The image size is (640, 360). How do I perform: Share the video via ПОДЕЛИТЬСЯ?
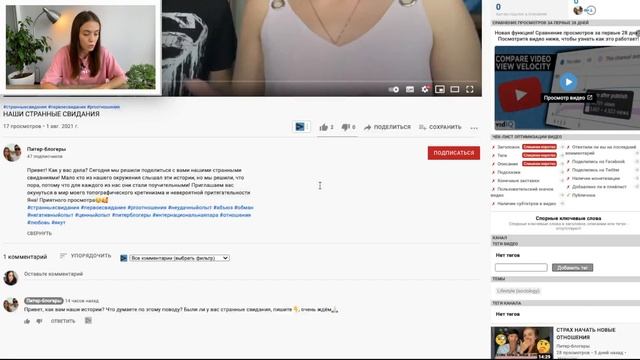(387, 127)
